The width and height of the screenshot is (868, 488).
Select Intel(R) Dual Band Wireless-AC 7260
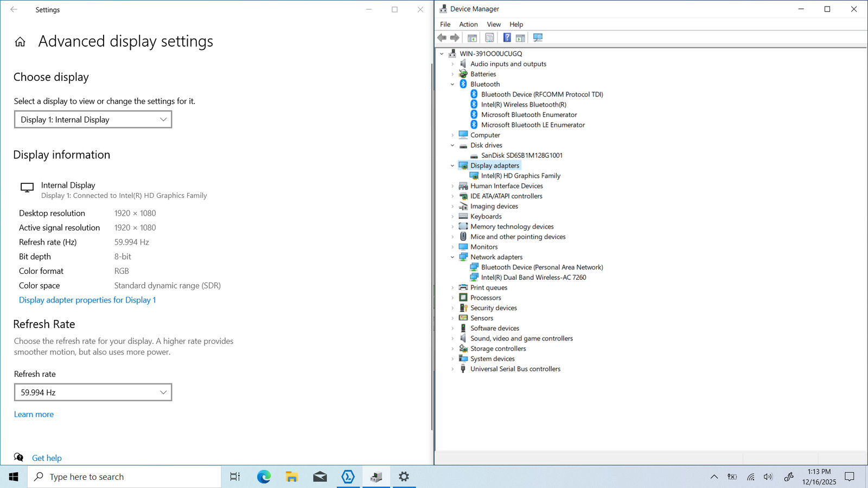pos(533,277)
